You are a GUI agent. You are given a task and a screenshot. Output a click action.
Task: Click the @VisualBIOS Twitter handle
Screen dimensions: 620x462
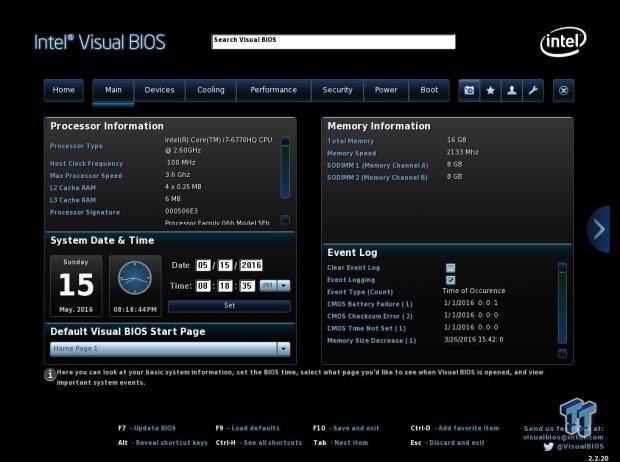[x=580, y=447]
